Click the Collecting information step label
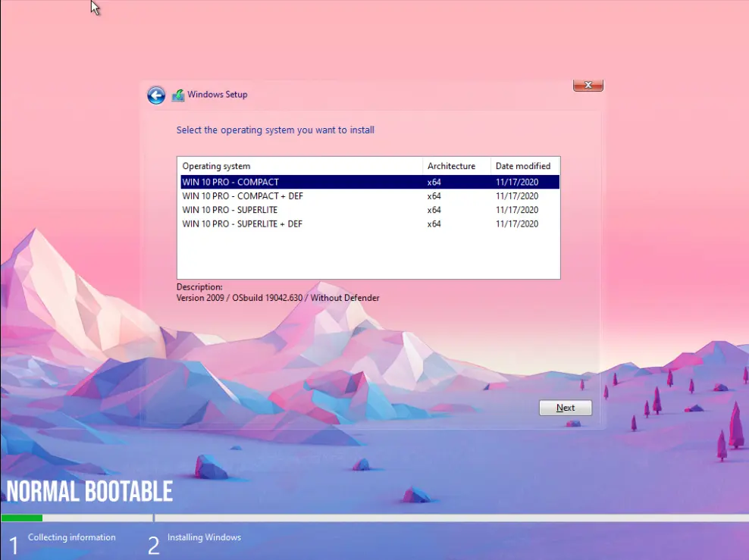The width and height of the screenshot is (749, 560). click(x=72, y=537)
